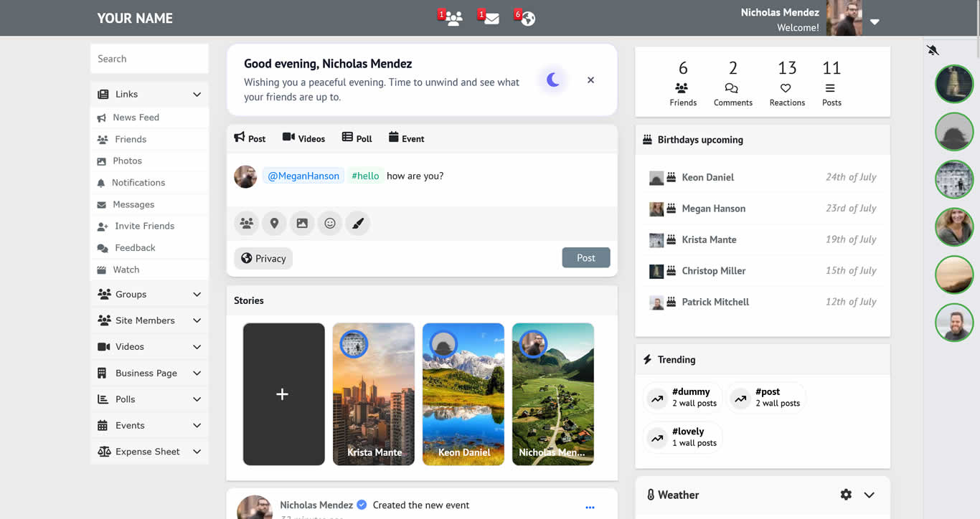Open the bearded man contact avatar
The width and height of the screenshot is (980, 519).
pos(954,323)
